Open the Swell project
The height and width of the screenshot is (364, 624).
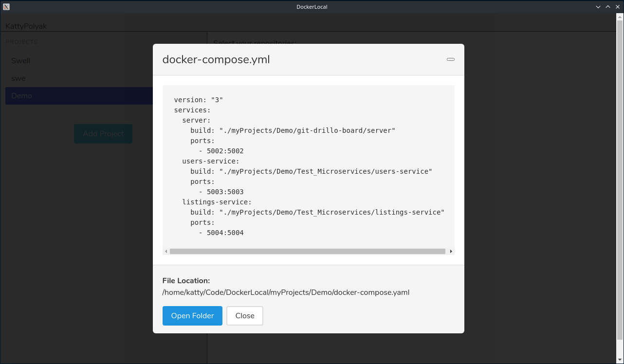pyautogui.click(x=20, y=60)
